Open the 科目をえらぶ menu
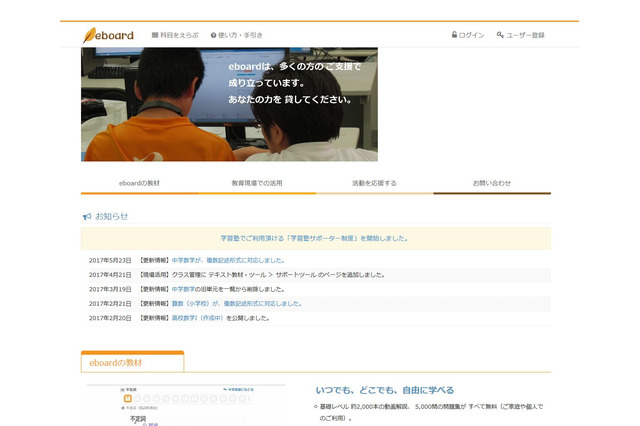This screenshot has height=426, width=640. [175, 35]
